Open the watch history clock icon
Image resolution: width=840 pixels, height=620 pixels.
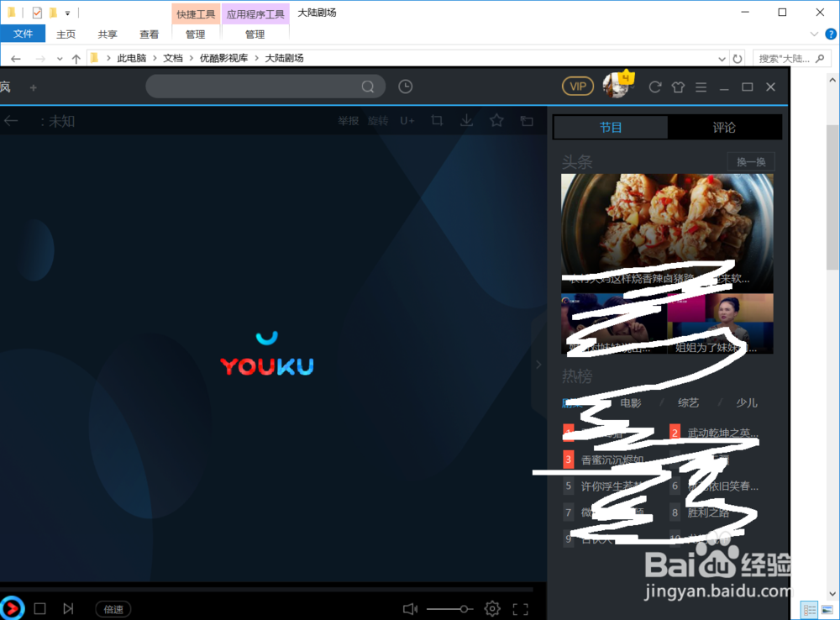406,87
